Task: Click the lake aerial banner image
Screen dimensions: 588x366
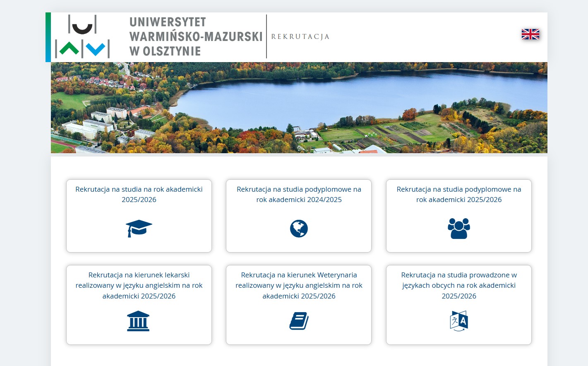Action: click(x=299, y=108)
